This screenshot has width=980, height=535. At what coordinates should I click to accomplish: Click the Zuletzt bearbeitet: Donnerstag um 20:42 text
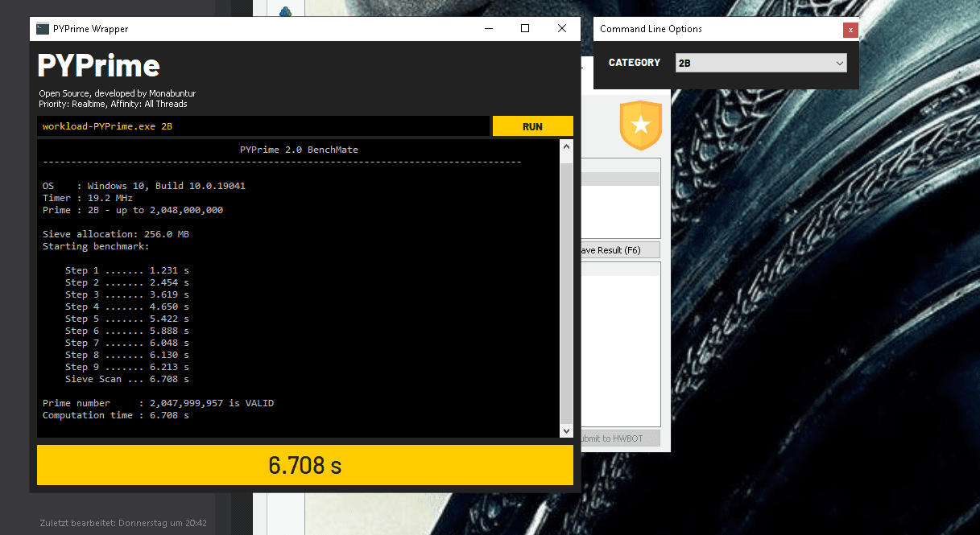tap(123, 523)
